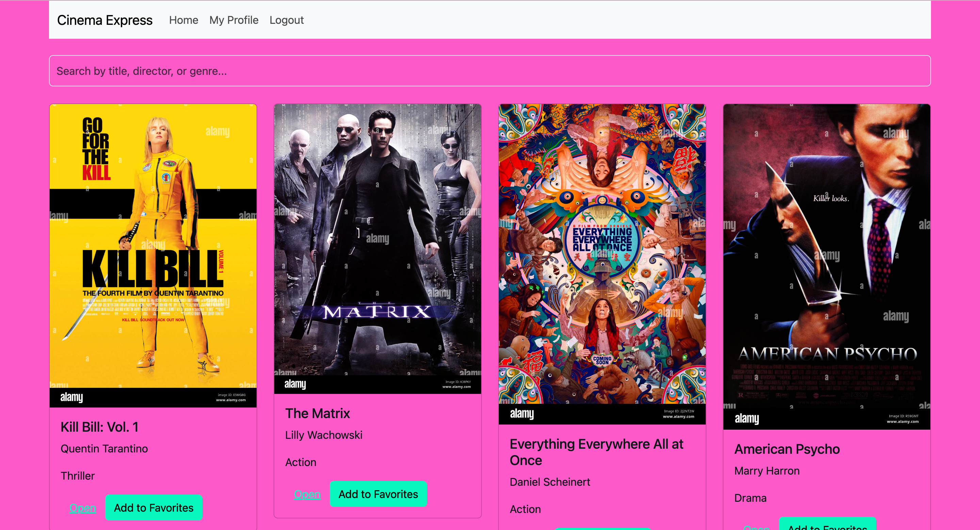Viewport: 980px width, 530px height.
Task: Select the director name Quentin Tarantino
Action: (104, 449)
